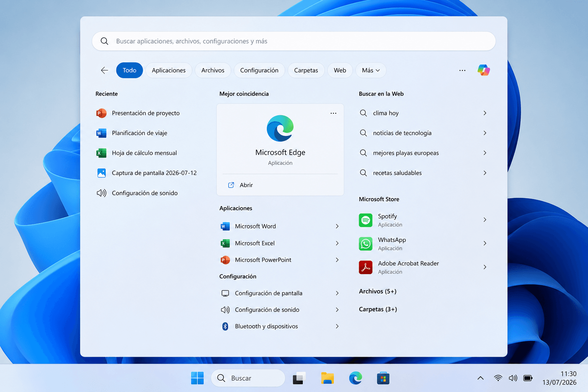Open WhatsApp store result
This screenshot has width=588, height=392.
(x=423, y=243)
